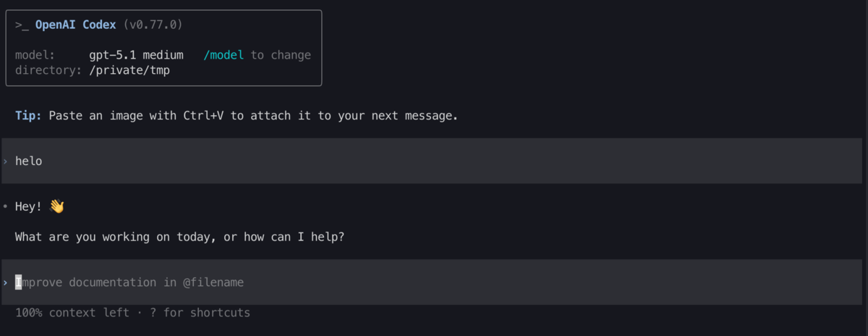Click the text cursor block in input

click(x=19, y=282)
